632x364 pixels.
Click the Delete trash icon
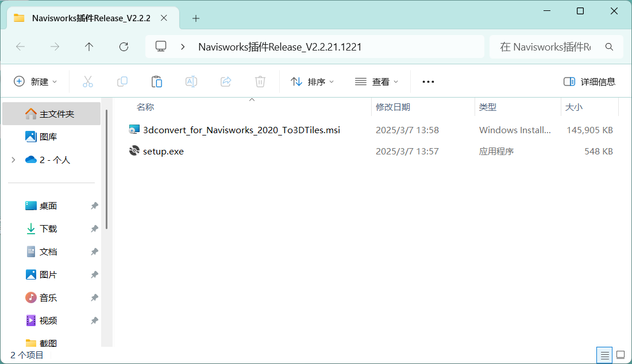point(260,82)
